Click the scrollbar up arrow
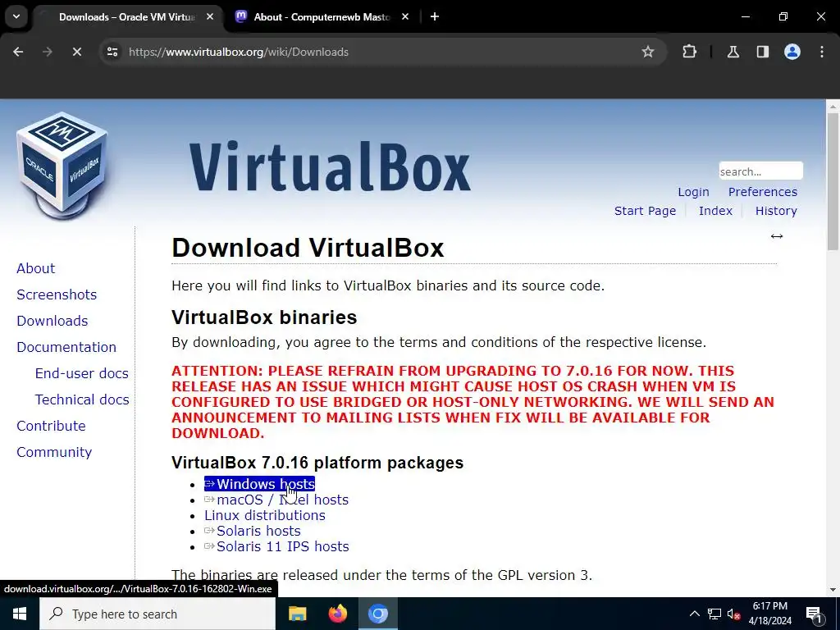Viewport: 840px width, 630px height. 833,106
